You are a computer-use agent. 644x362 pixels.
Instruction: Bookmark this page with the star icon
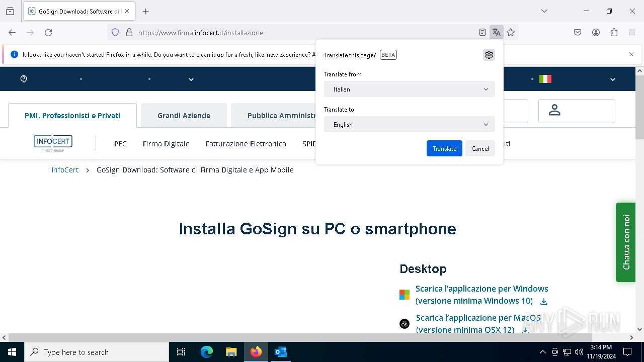click(x=511, y=33)
